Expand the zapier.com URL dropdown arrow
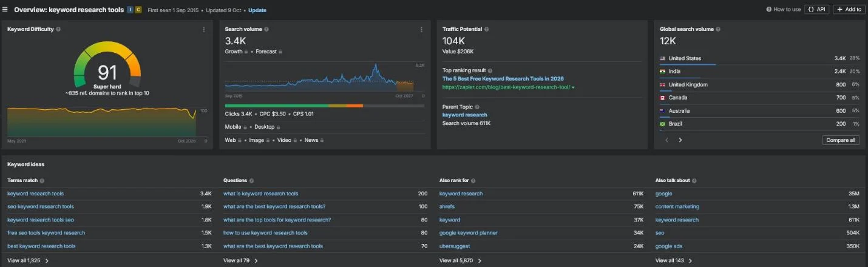This screenshot has height=267, width=868. click(x=573, y=87)
